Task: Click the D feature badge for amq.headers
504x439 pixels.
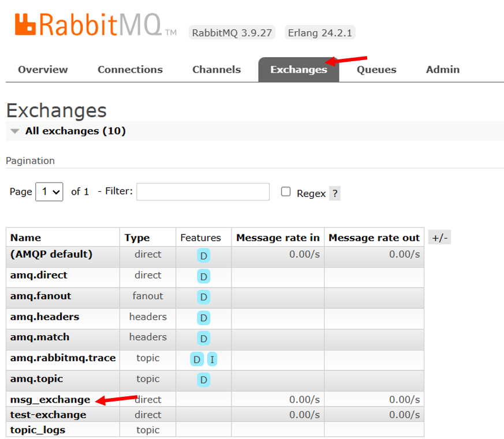Action: (x=203, y=318)
